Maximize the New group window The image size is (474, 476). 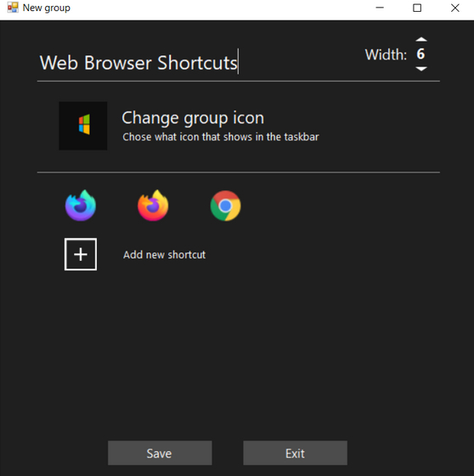(417, 8)
